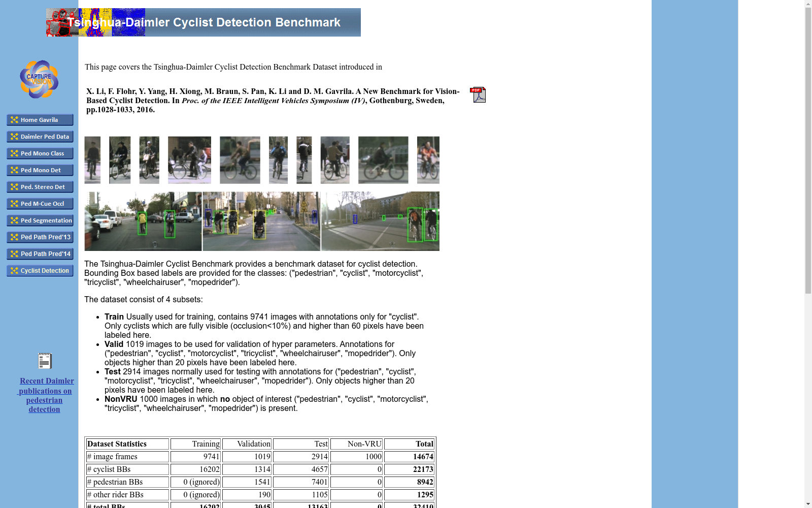812x508 pixels.
Task: Open Daimler Ped Data page
Action: tap(40, 137)
